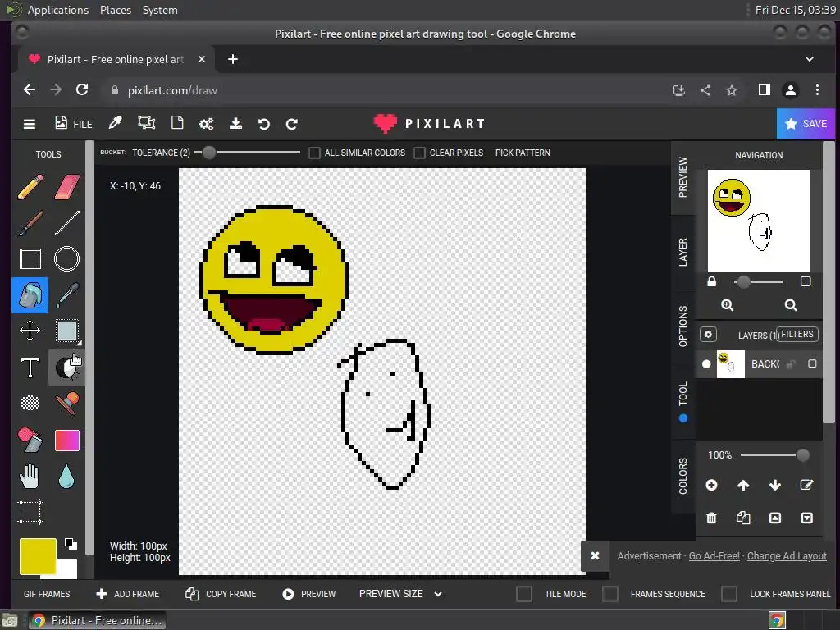Enable FRAMES SEQUENCE checkbox
Viewport: 840px width, 630px height.
(610, 594)
